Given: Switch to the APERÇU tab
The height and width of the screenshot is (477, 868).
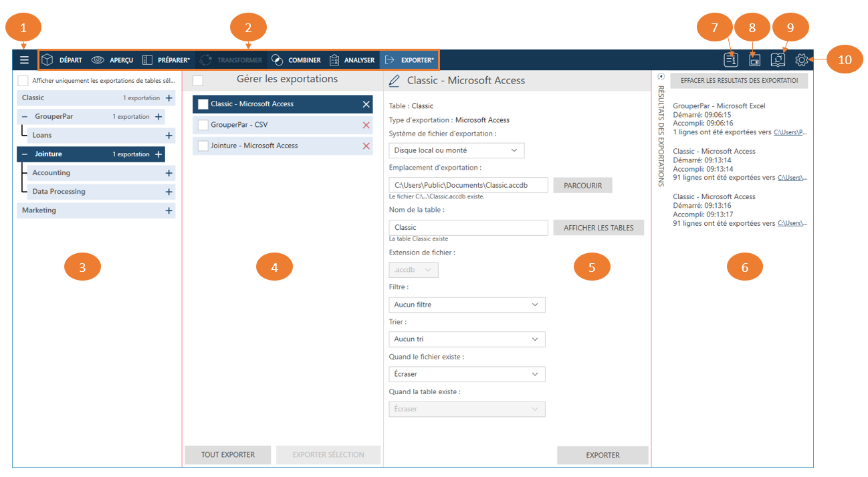Looking at the screenshot, I should (x=112, y=60).
